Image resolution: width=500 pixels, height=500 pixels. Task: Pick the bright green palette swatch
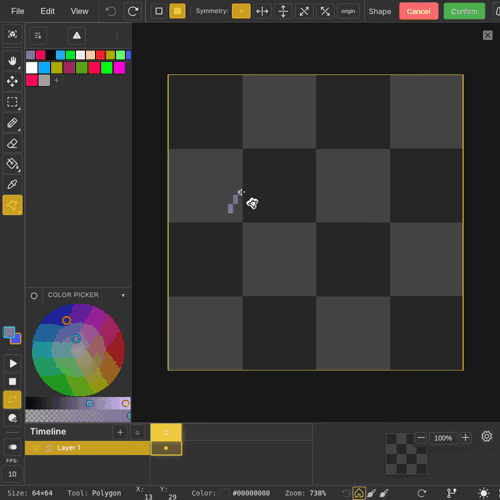[x=107, y=68]
